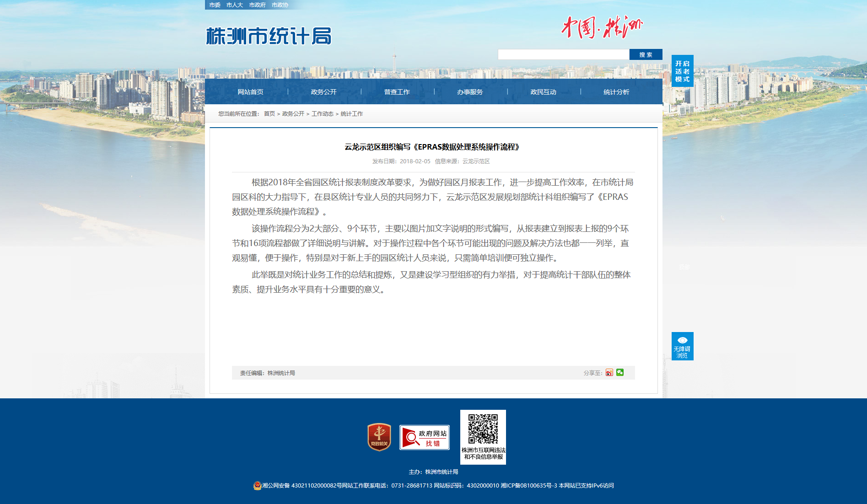Screen dimensions: 867x504
Task: Open the 网站首页 navigation item
Action: pos(250,92)
